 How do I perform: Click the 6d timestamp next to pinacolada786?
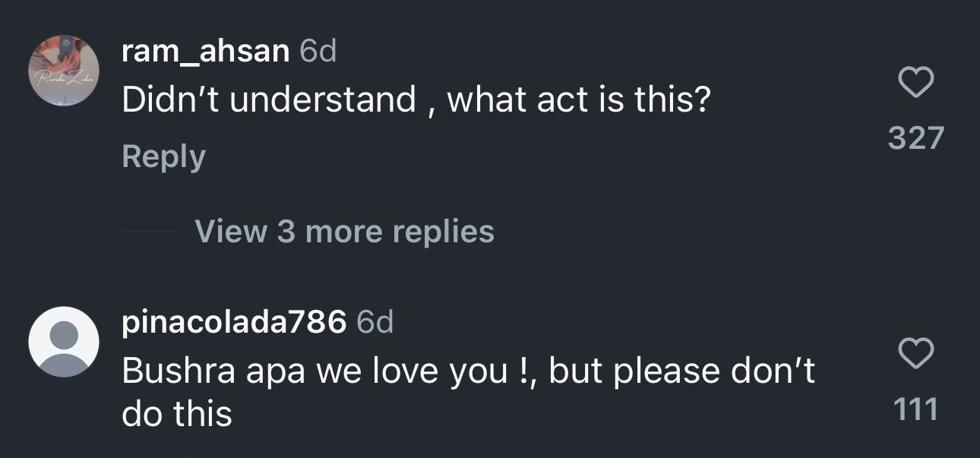click(x=375, y=323)
